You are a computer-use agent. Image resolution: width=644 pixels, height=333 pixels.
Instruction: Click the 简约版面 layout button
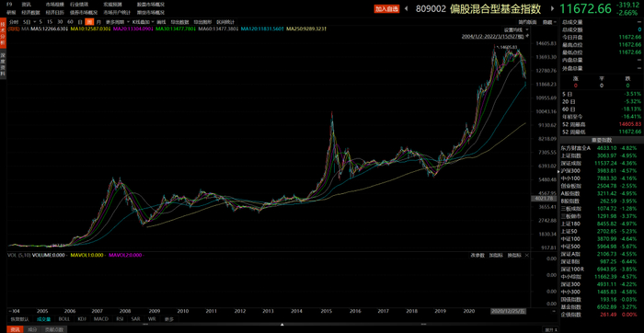527,22
